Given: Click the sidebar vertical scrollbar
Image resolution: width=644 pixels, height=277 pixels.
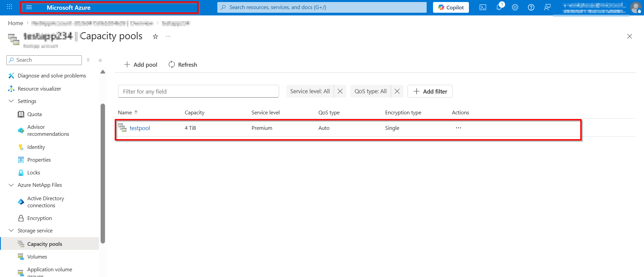Looking at the screenshot, I should [x=103, y=173].
